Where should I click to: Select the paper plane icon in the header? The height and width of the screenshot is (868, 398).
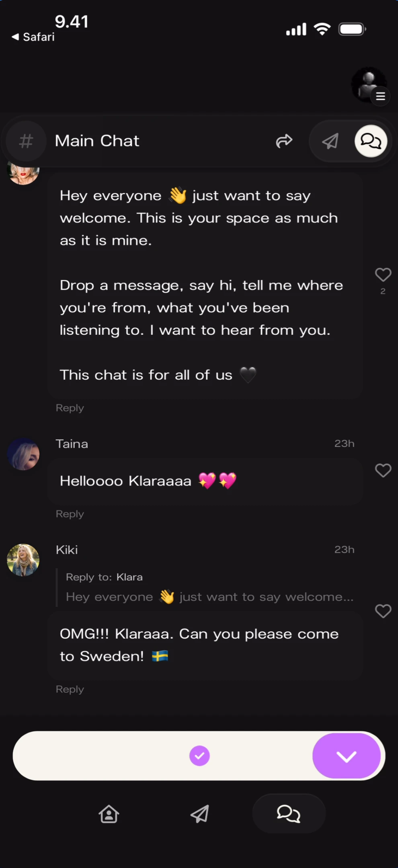[x=330, y=141]
